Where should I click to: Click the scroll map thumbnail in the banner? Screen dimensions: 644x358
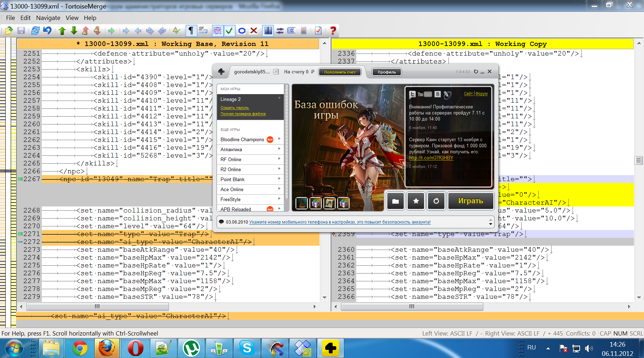[x=329, y=203]
